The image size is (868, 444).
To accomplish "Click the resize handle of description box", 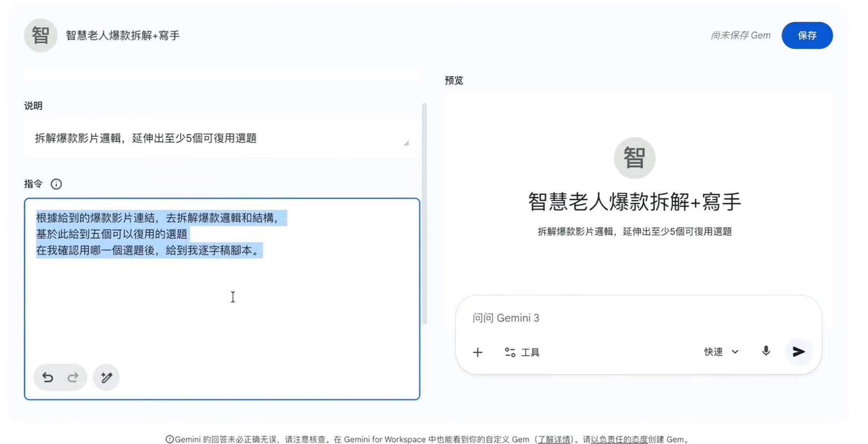I will [x=406, y=143].
